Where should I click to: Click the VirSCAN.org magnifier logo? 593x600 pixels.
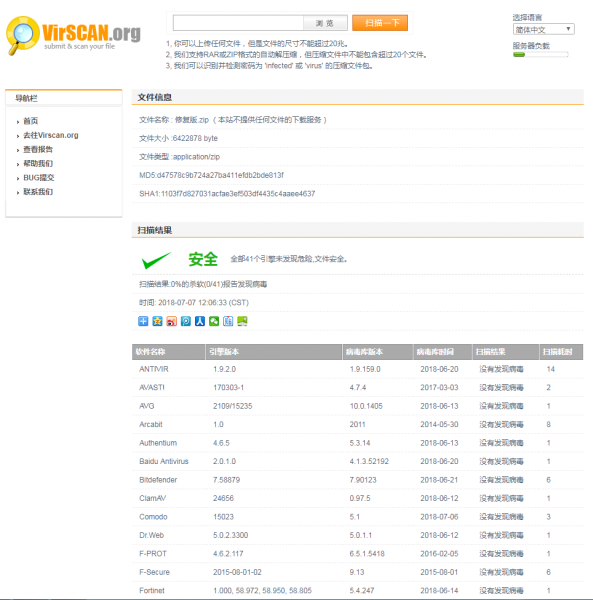pos(73,35)
